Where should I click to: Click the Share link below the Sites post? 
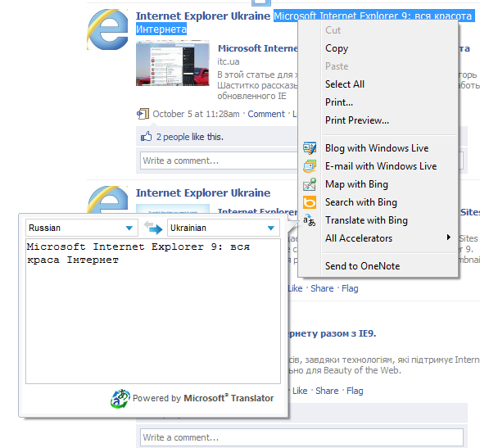[322, 288]
